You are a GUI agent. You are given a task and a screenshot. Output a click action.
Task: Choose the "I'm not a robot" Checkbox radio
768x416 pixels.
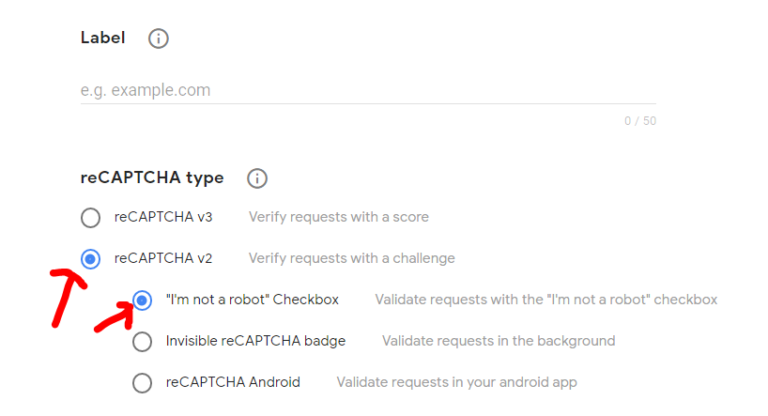click(142, 300)
